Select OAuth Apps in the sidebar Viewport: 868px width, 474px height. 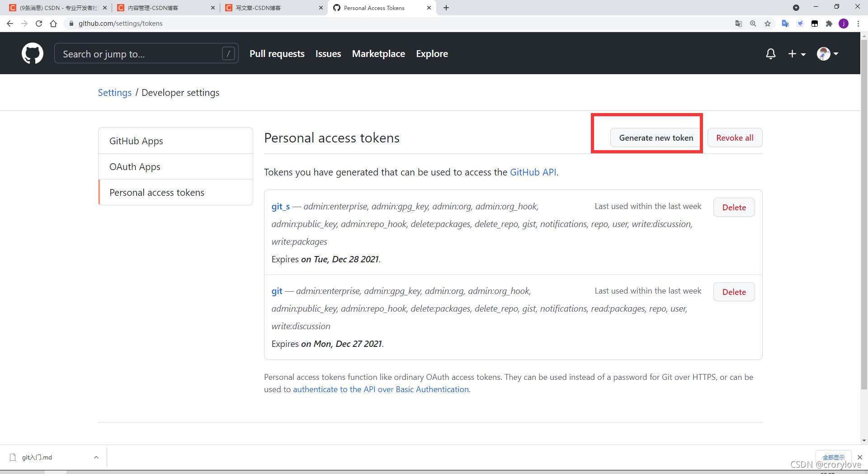pyautogui.click(x=175, y=167)
